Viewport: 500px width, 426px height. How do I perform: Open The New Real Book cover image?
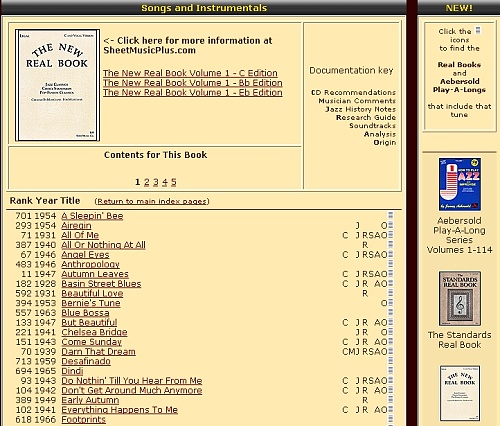tap(57, 85)
